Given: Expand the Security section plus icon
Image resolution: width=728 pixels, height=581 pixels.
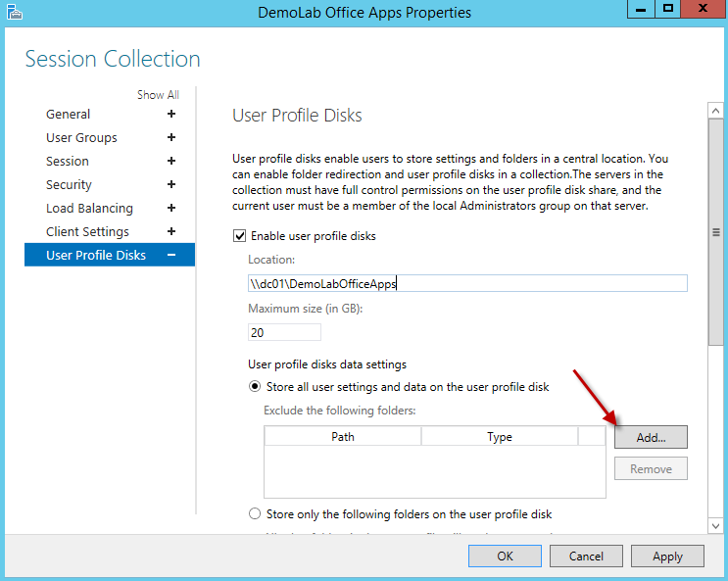Looking at the screenshot, I should pyautogui.click(x=171, y=185).
